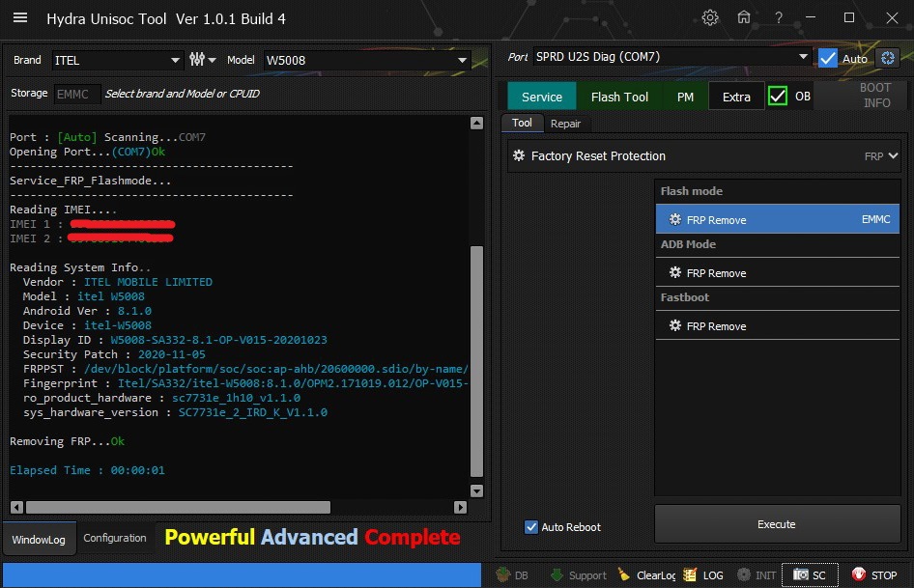Click gear icon of Fastboot FRP Remove

point(675,325)
